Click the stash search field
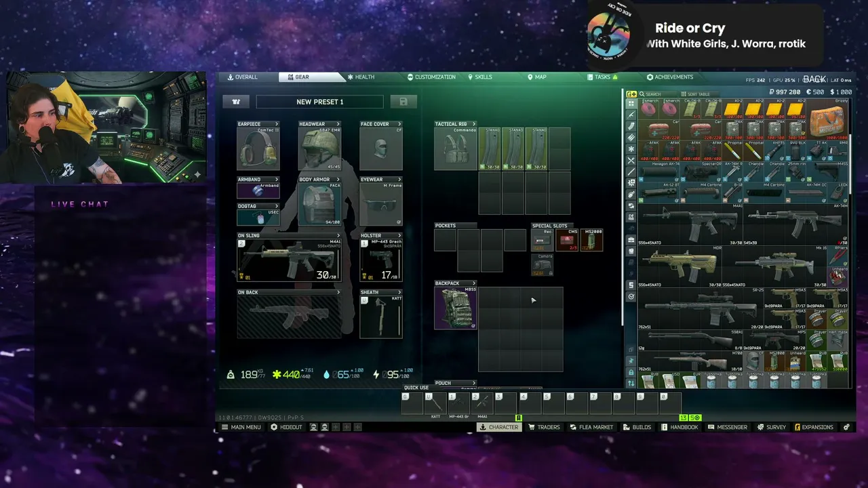The image size is (868, 488). (x=656, y=94)
